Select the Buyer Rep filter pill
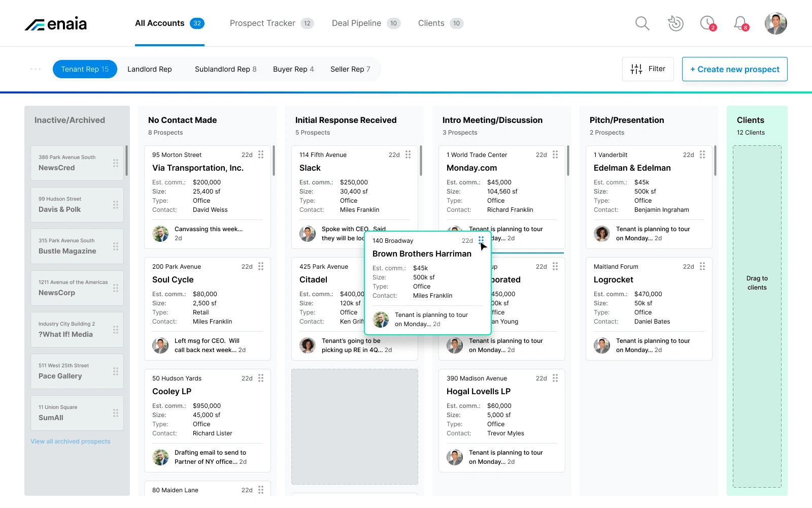Image resolution: width=812 pixels, height=508 pixels. [x=293, y=69]
